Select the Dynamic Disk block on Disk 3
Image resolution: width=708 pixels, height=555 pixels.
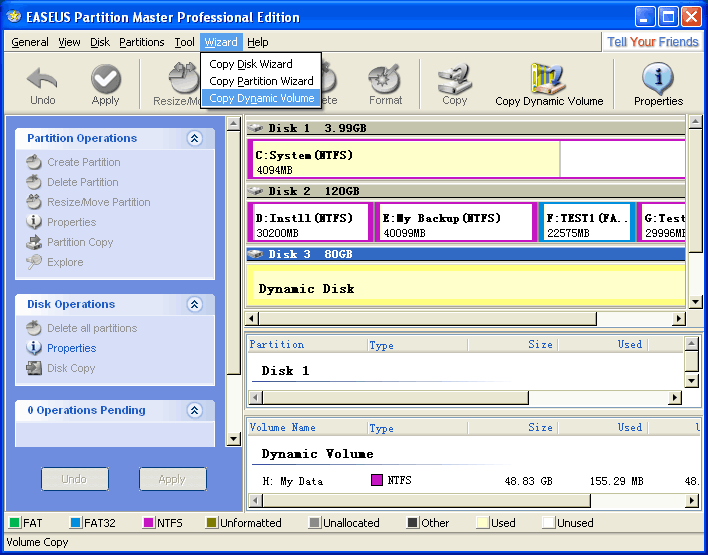(466, 285)
